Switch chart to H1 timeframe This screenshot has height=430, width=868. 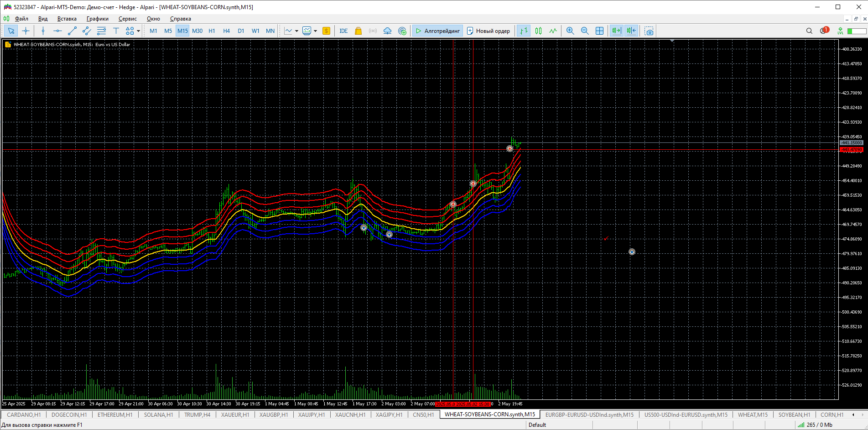tap(212, 31)
